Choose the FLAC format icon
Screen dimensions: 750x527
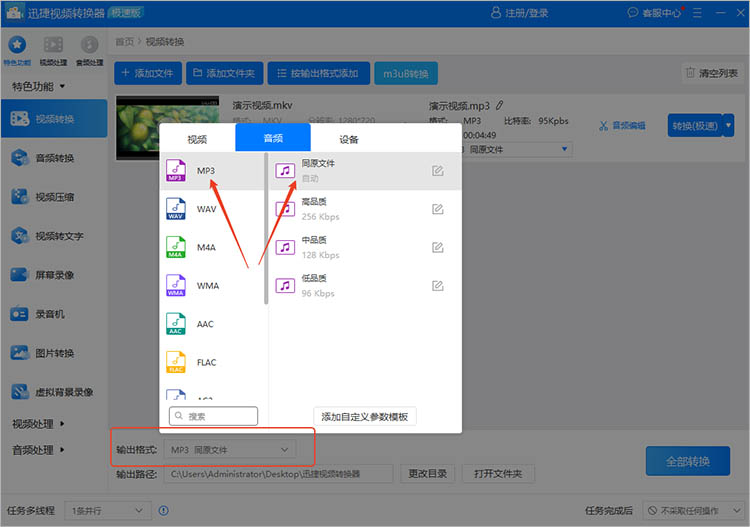pyautogui.click(x=176, y=362)
